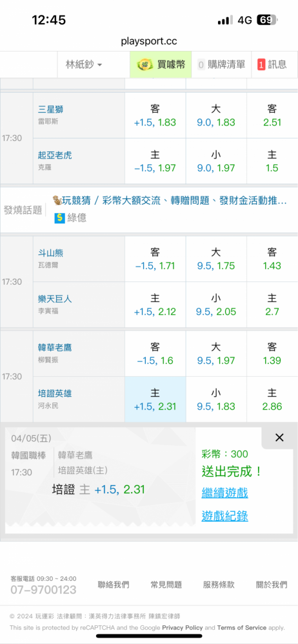Screen dimensions: 298x644
Task: Open the 訊息 notification badge
Action: tap(261, 64)
